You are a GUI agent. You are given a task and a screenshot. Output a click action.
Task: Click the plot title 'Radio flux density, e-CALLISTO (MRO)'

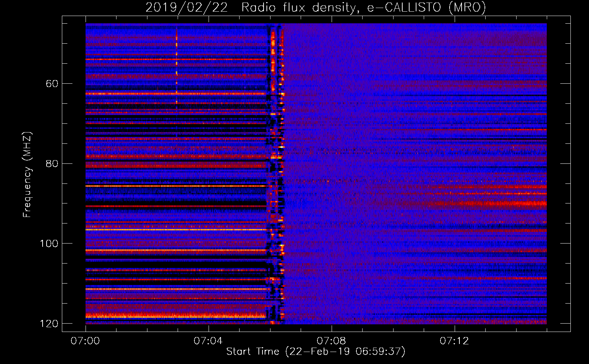click(x=364, y=7)
